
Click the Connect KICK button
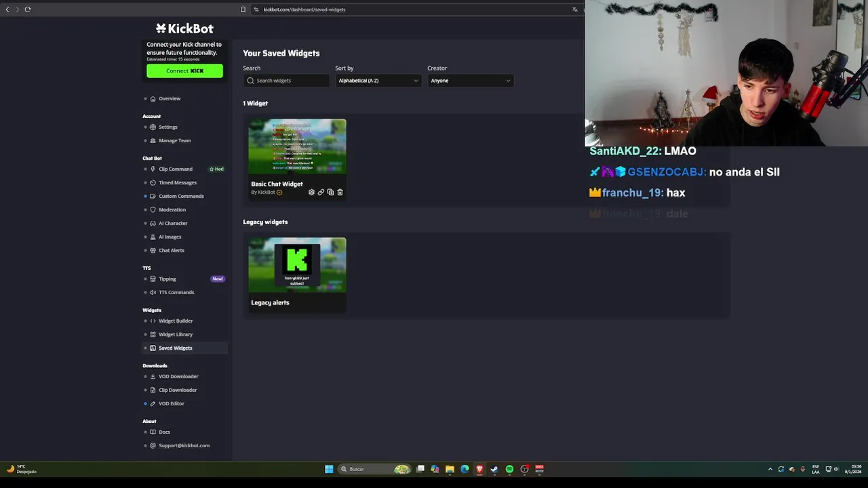[x=184, y=71]
